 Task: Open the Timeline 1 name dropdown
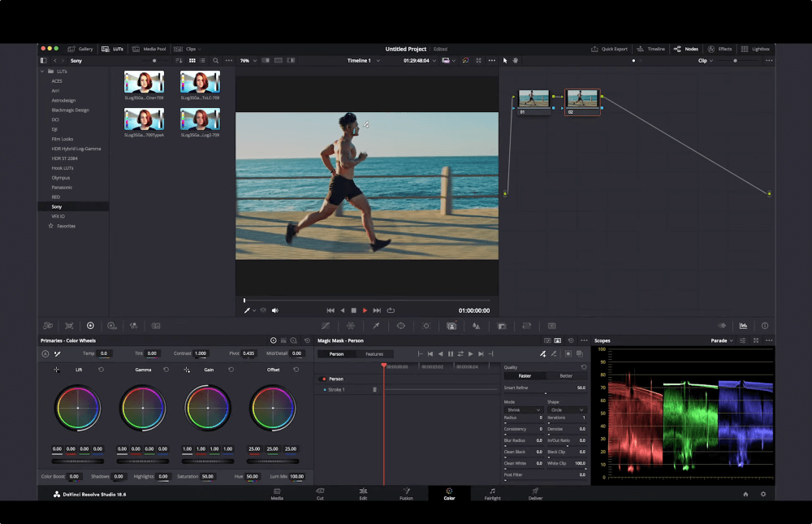[x=364, y=61]
